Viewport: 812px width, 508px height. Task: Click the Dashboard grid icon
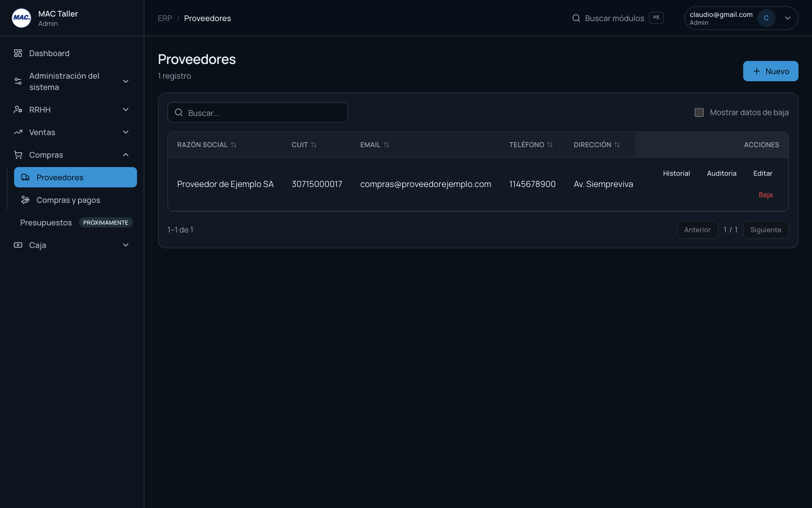pyautogui.click(x=18, y=53)
